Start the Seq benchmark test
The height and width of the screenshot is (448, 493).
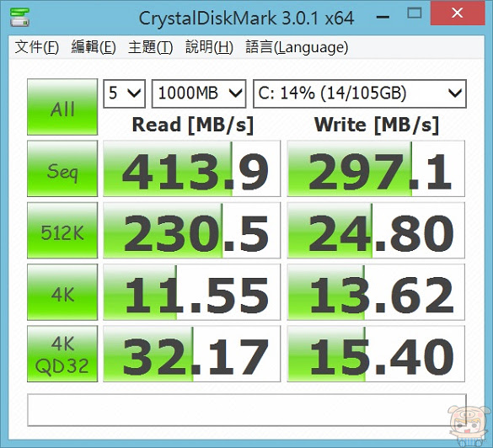coord(62,168)
